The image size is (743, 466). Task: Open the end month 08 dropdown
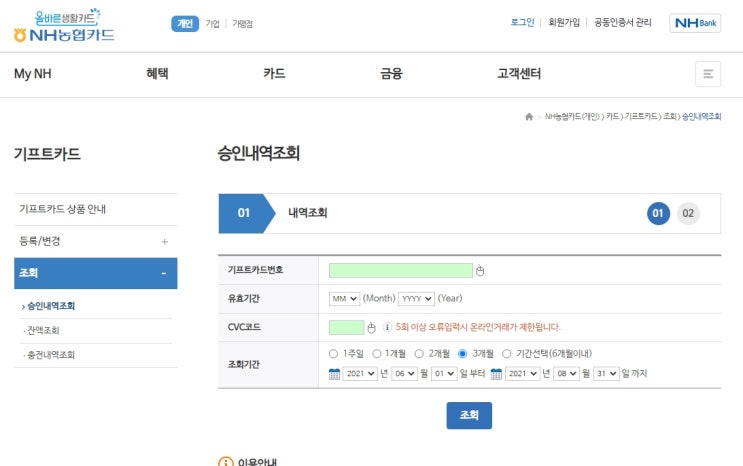pos(566,374)
